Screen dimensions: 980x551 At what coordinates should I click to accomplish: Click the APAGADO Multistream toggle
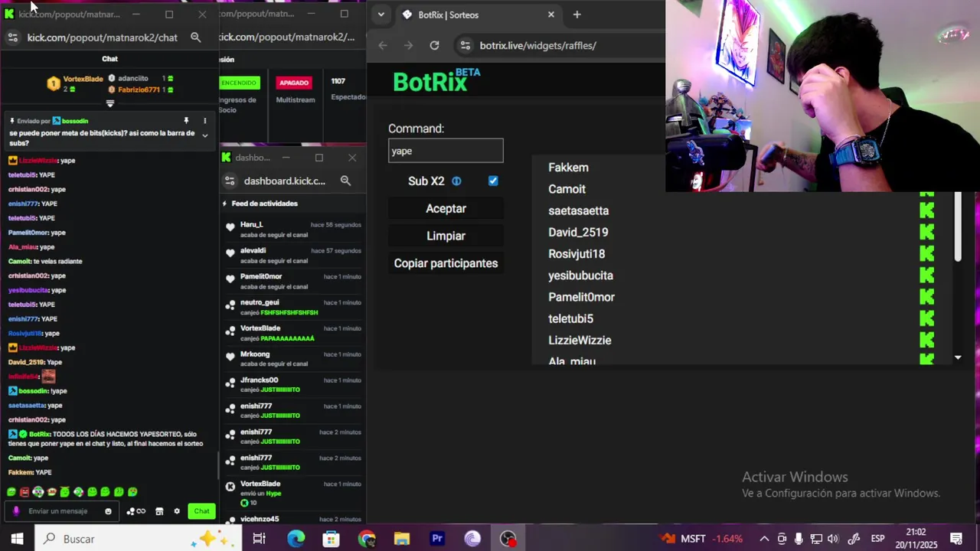click(294, 83)
